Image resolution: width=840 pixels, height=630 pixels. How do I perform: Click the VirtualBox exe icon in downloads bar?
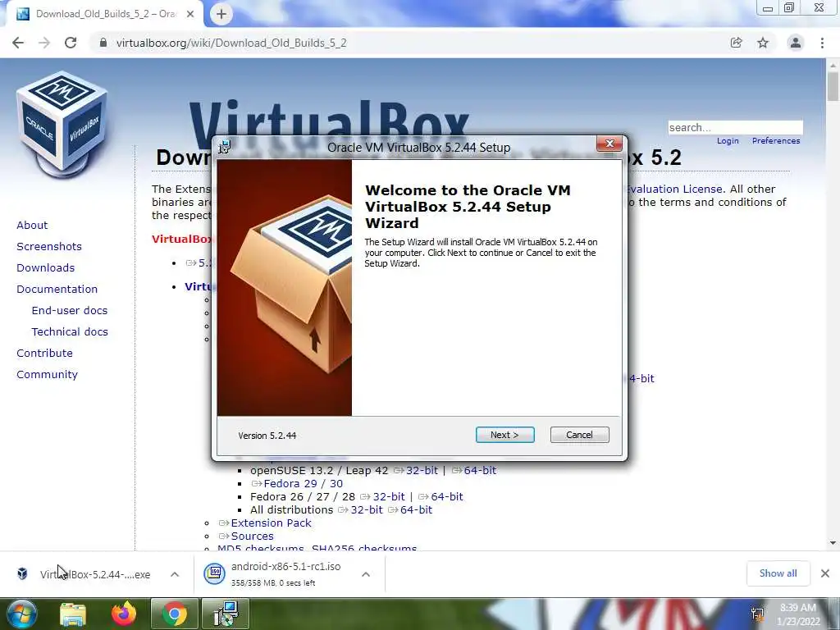click(22, 573)
